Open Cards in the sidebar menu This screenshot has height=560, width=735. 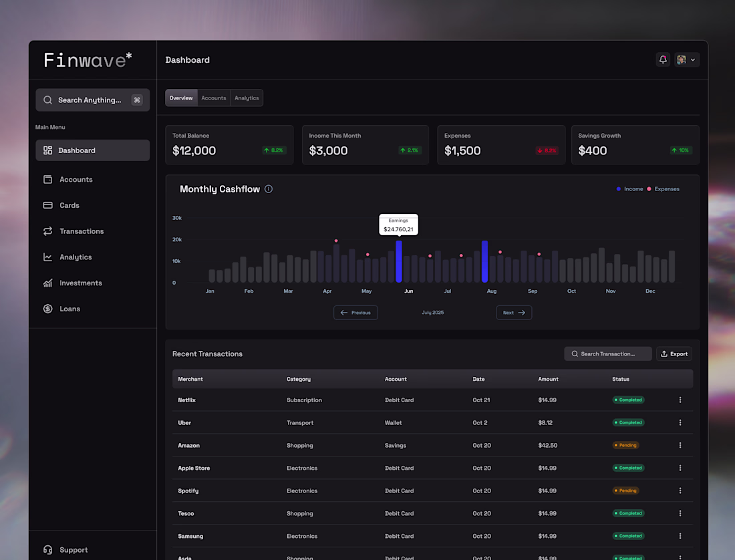69,205
